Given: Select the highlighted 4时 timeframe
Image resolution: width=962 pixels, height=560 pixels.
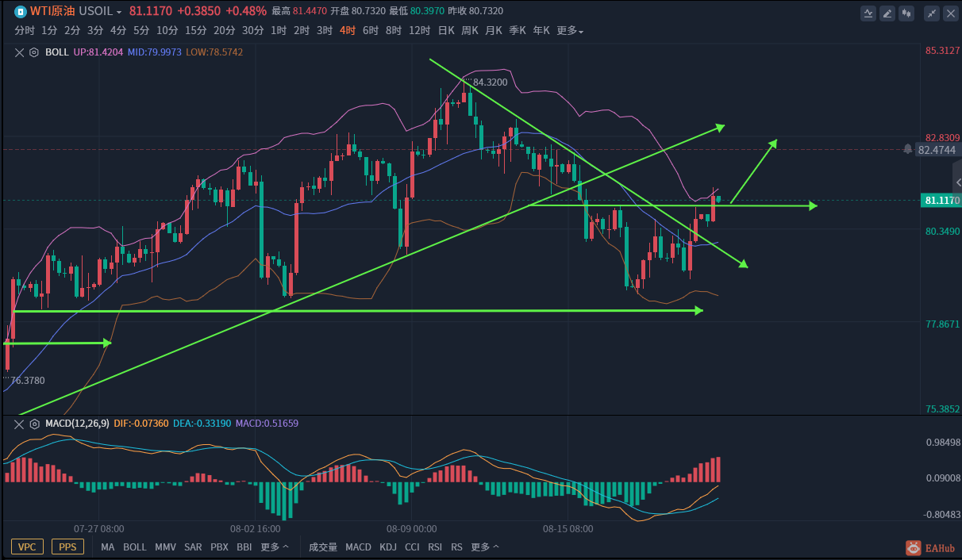Looking at the screenshot, I should point(348,31).
